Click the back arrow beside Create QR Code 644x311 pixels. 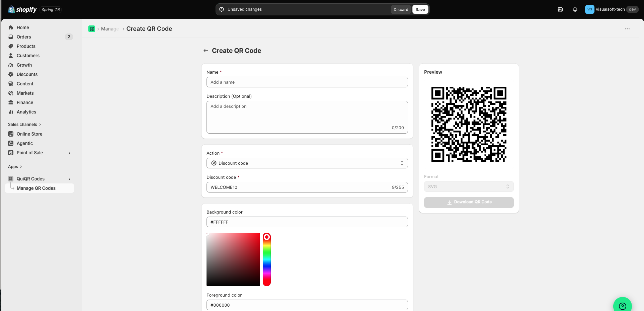pos(206,51)
